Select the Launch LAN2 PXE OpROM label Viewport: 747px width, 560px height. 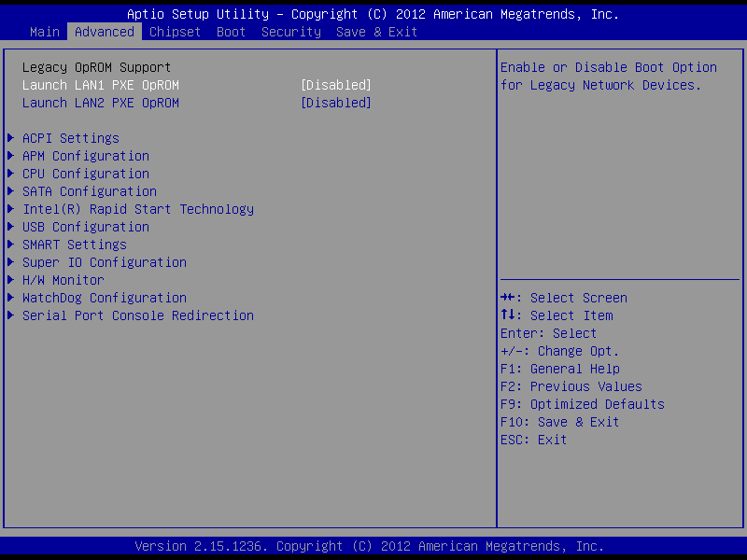coord(100,103)
